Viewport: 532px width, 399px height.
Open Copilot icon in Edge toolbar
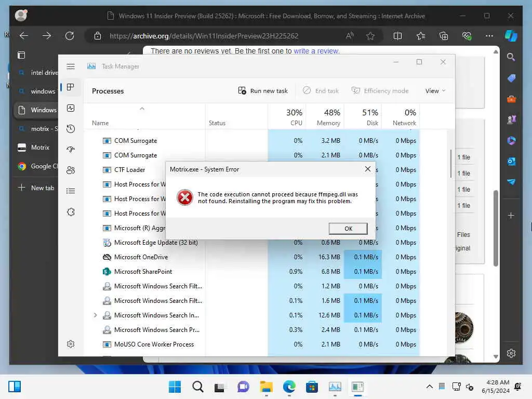point(511,36)
